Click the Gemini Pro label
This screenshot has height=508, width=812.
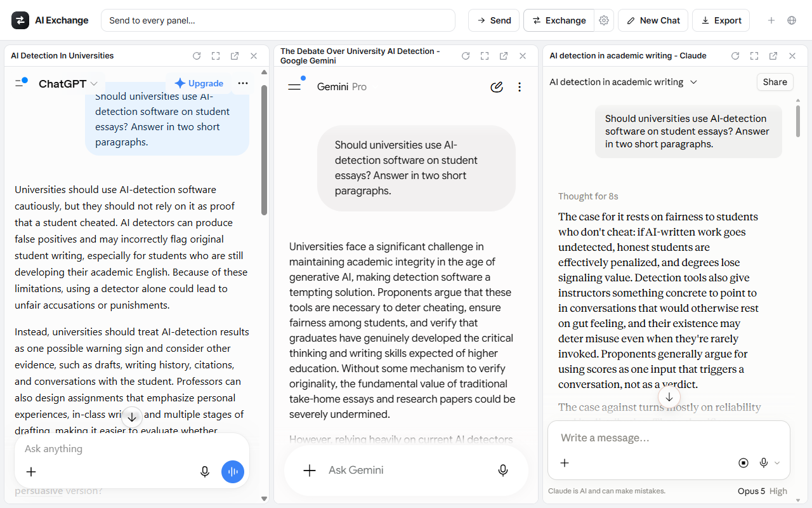coord(342,87)
